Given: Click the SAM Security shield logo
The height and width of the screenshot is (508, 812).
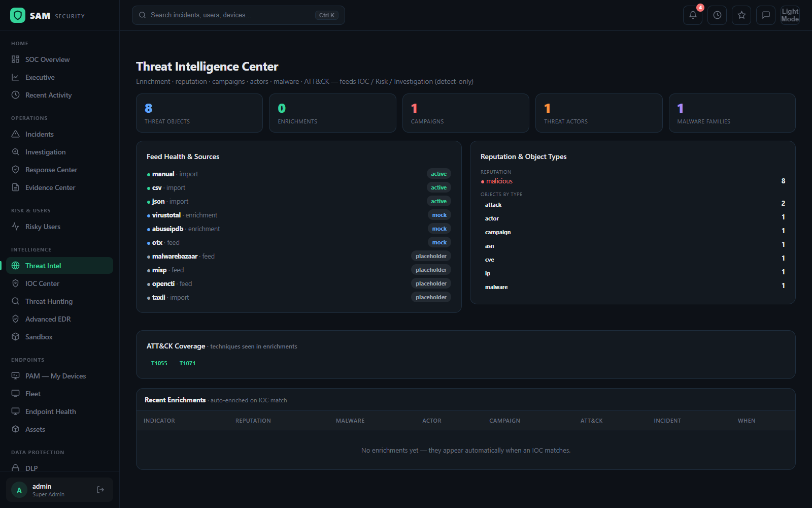Looking at the screenshot, I should coord(18,15).
